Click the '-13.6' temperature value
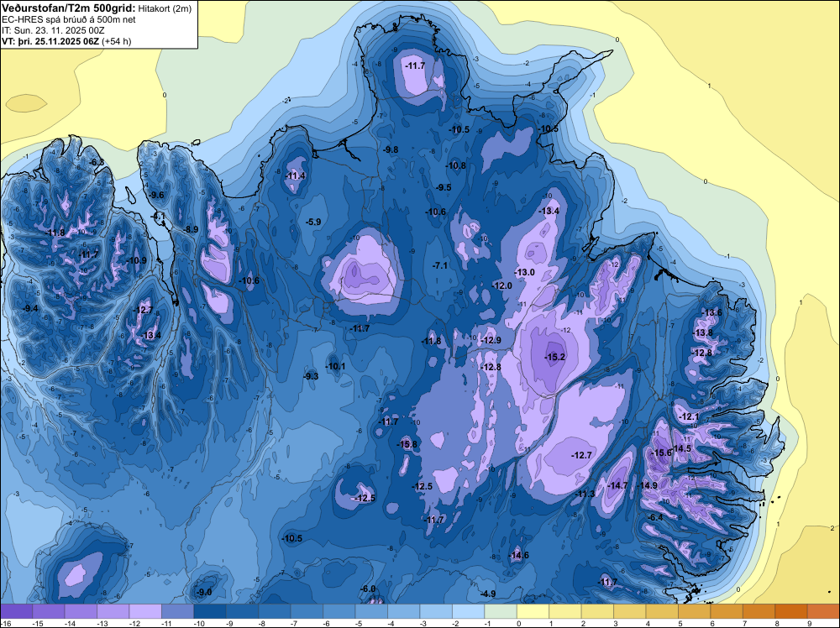Viewport: 840px width, 628px height. click(712, 313)
